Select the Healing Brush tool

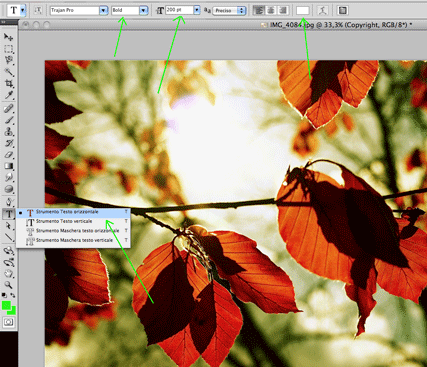(x=9, y=108)
